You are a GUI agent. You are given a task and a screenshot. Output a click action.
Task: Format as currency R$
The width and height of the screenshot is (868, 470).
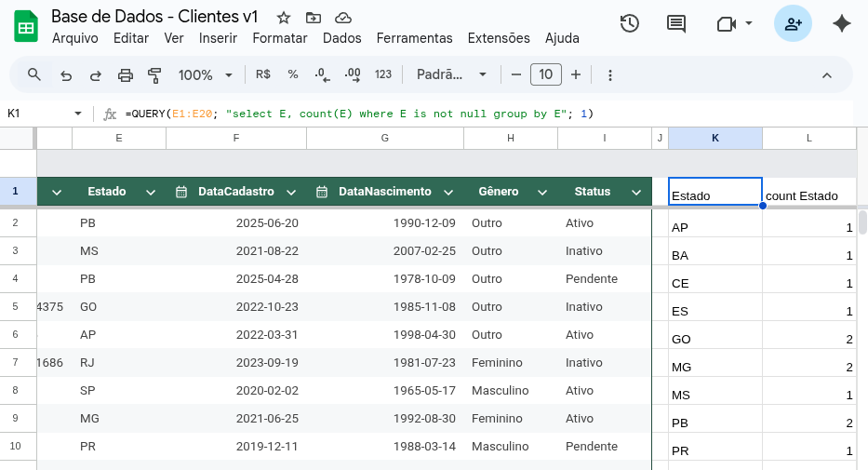pyautogui.click(x=263, y=74)
